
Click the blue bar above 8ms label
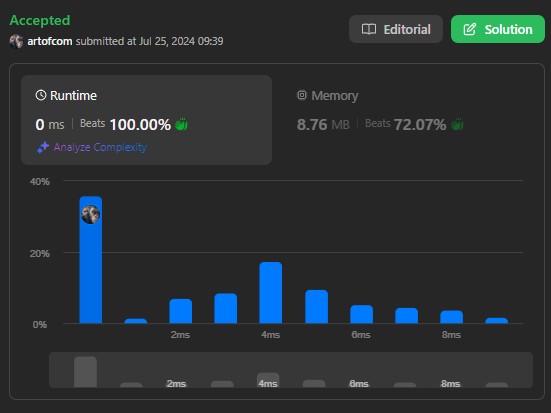point(452,317)
